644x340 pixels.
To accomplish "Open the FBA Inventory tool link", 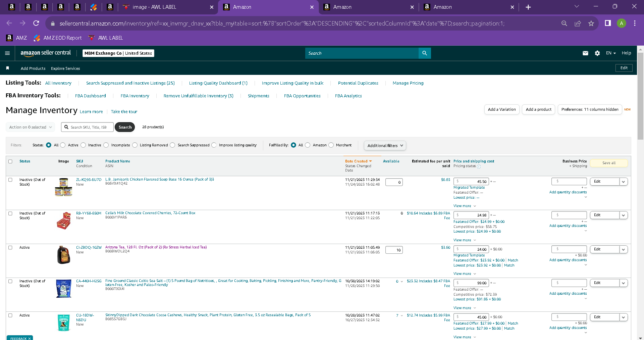I will pyautogui.click(x=135, y=96).
